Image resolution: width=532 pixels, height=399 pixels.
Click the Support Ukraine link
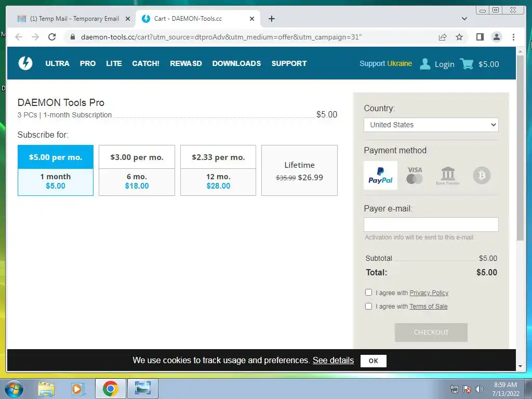(x=386, y=63)
